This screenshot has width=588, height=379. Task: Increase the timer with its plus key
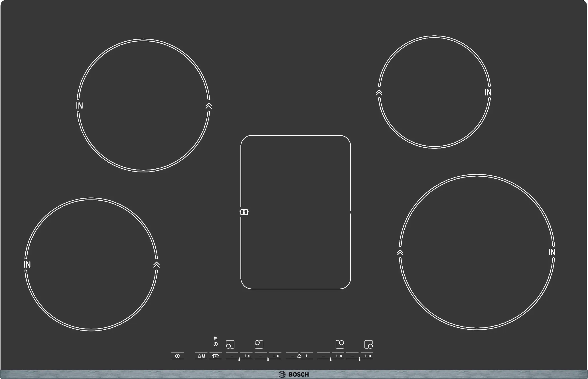(307, 356)
